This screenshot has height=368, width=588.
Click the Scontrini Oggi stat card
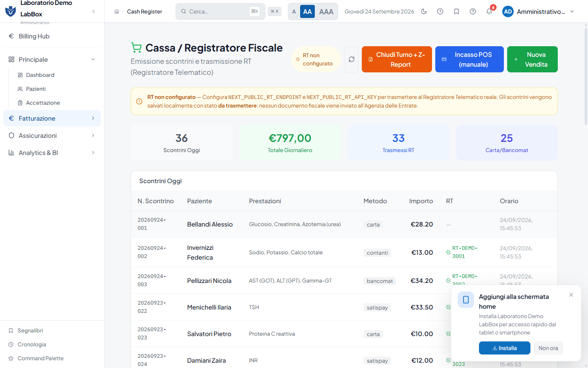click(x=182, y=143)
